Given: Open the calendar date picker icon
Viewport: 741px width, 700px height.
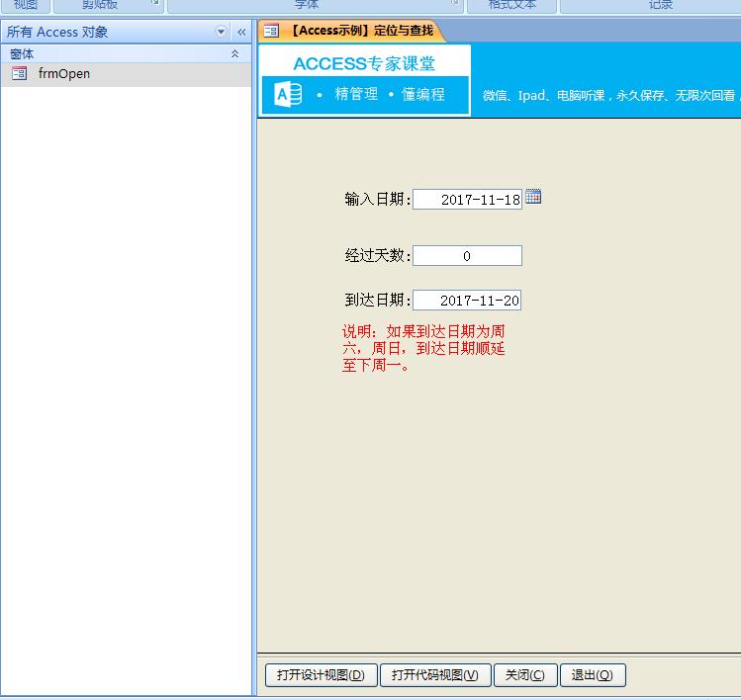Looking at the screenshot, I should 533,197.
